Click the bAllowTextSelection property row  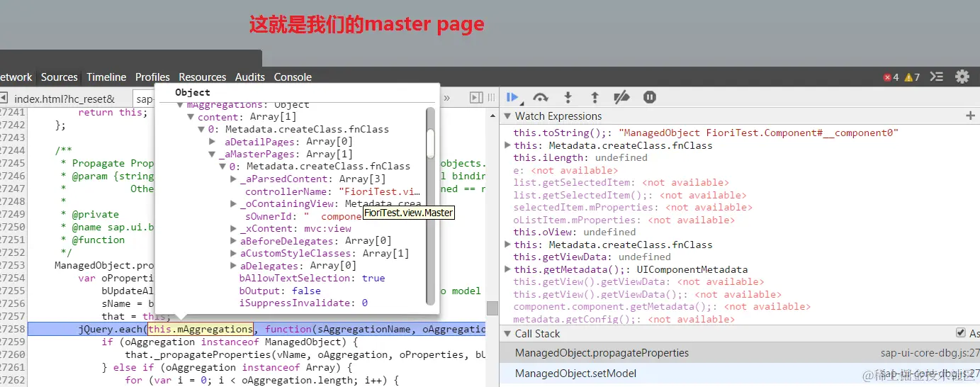[312, 278]
